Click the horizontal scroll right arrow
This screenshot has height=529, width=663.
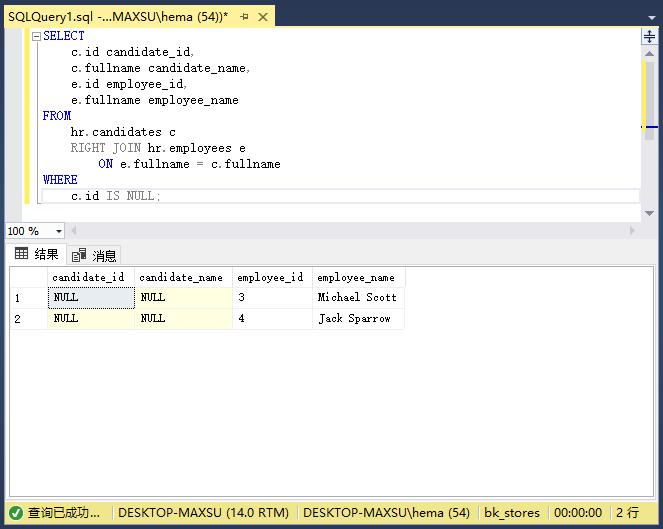pyautogui.click(x=632, y=230)
